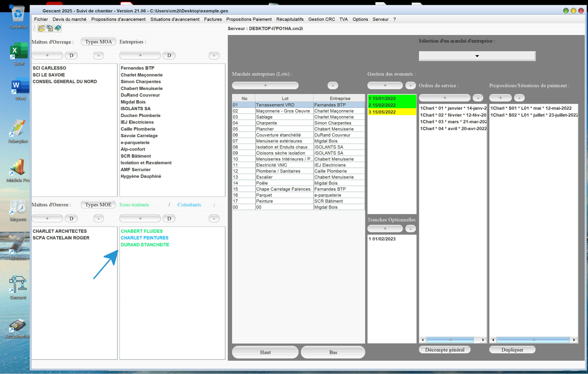Select avenant 1 15/01/2022 green entry

[x=392, y=98]
